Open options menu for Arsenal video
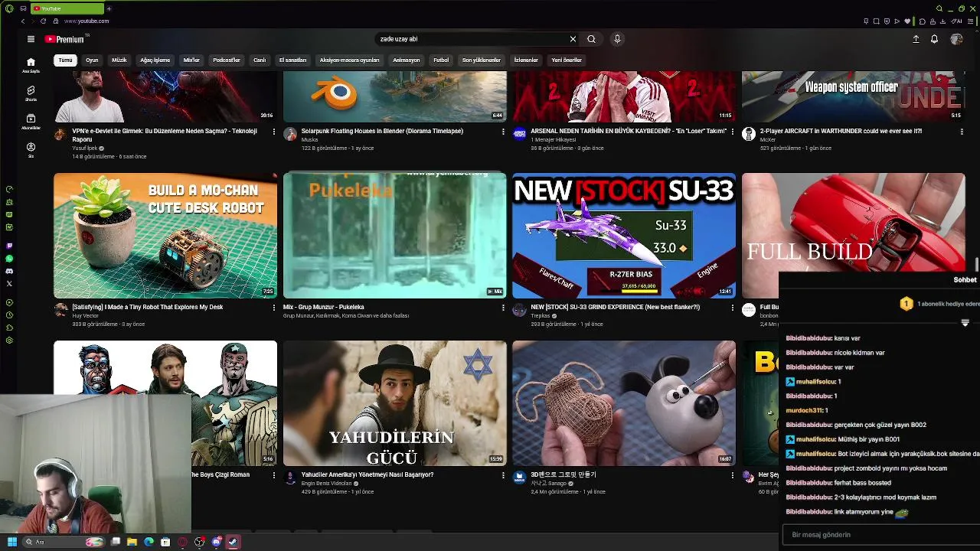980x551 pixels. 733,132
